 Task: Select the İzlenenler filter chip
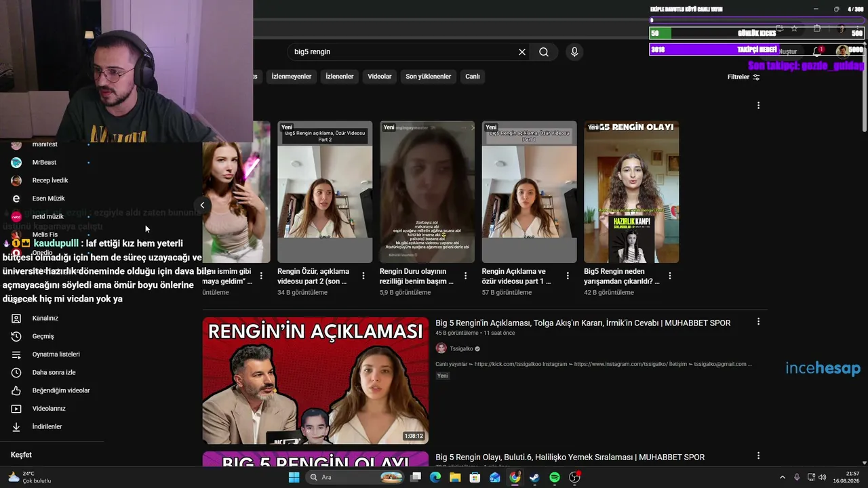340,77
